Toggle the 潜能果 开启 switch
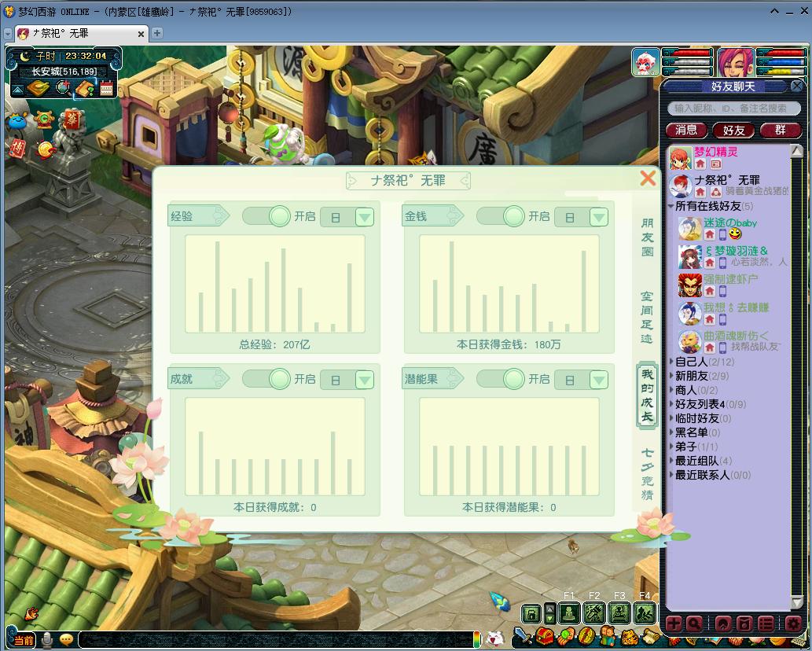Image resolution: width=812 pixels, height=651 pixels. 501,379
